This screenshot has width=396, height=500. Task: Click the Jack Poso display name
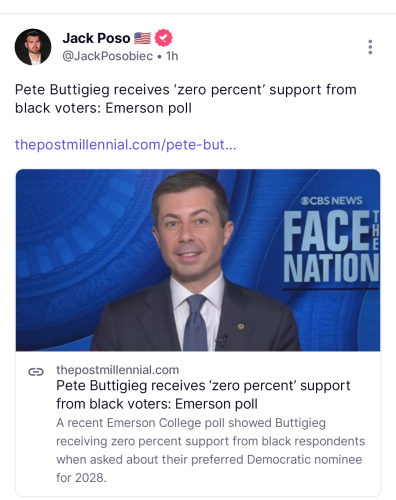pyautogui.click(x=96, y=38)
